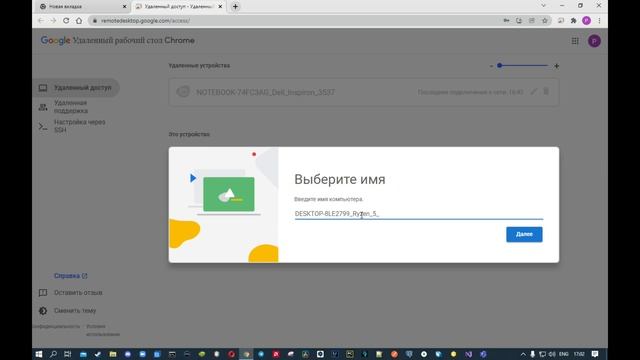Open the Chrome profile avatar in the toolbar

pyautogui.click(x=587, y=20)
